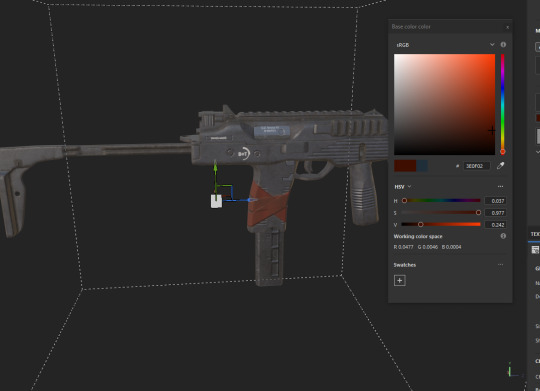Open the Swatches options ellipsis menu
Viewport: 540px width, 391px height.
click(500, 265)
